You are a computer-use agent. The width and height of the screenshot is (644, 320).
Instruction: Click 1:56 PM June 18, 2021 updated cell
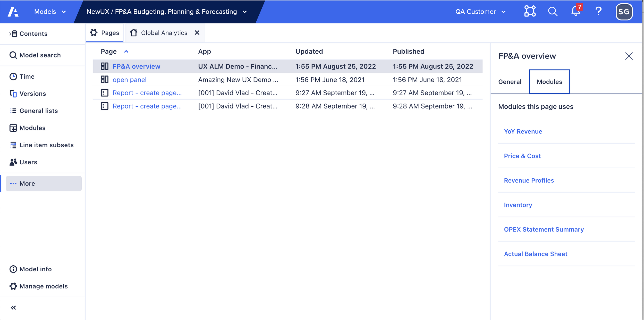[x=330, y=80]
